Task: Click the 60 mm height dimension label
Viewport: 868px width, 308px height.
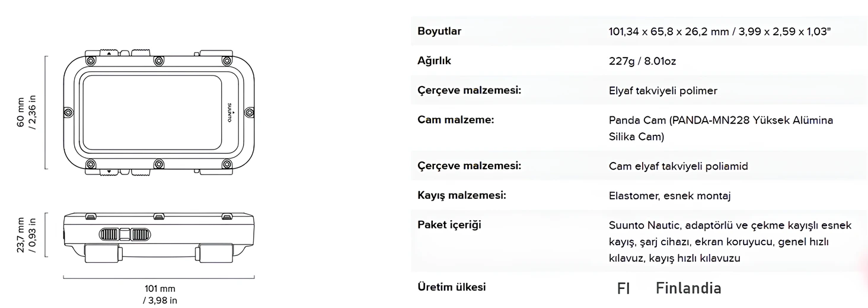Action: pyautogui.click(x=26, y=112)
